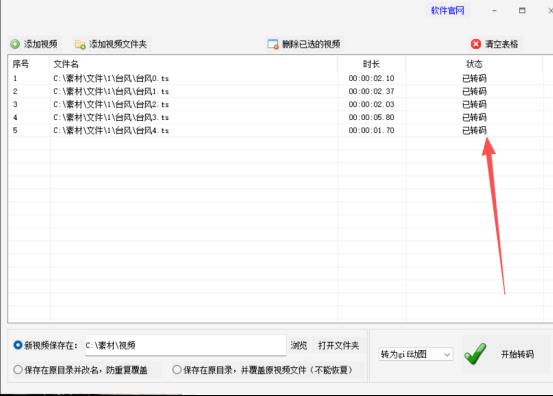Click the add video folder icon

click(80, 44)
